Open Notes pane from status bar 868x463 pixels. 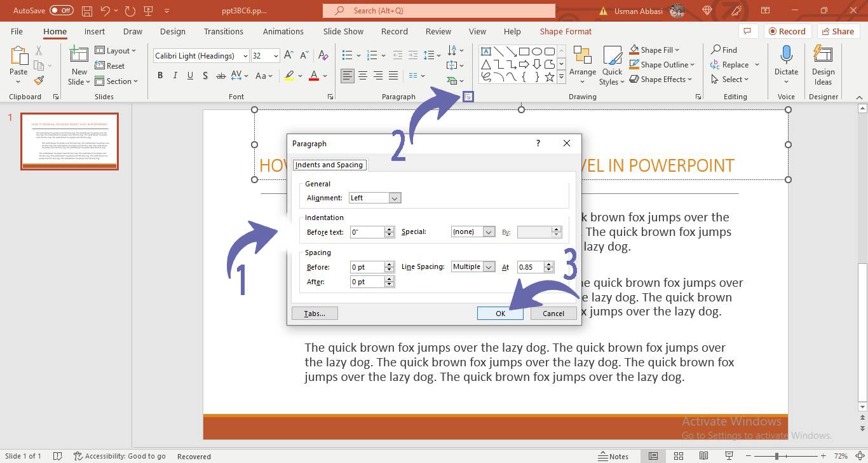[613, 456]
